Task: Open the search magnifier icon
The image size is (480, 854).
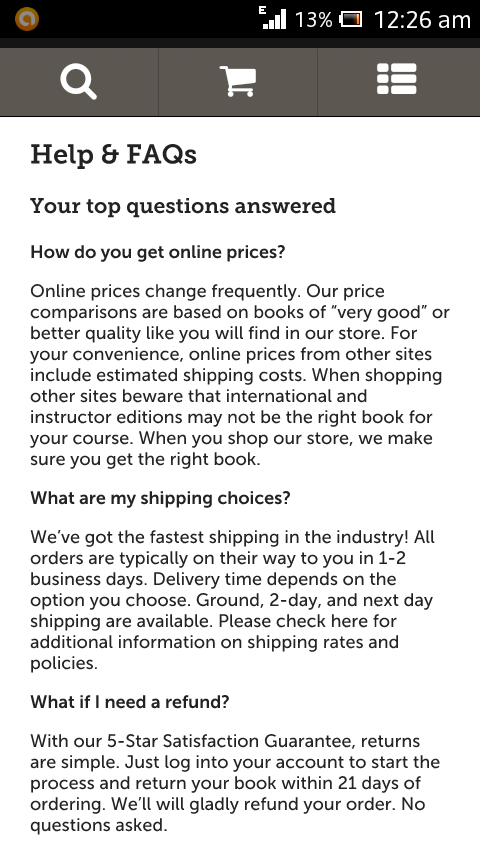Action: (78, 82)
